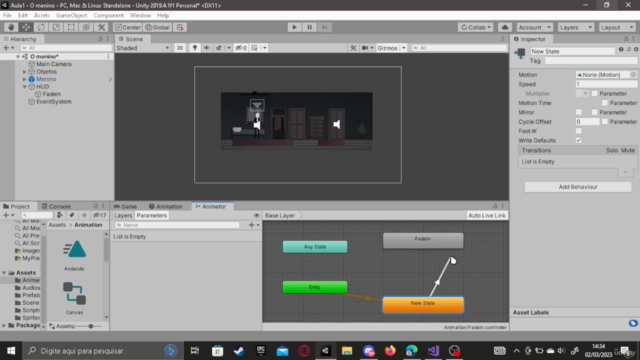Open the Collab dropdown
The height and width of the screenshot is (360, 640).
click(476, 27)
